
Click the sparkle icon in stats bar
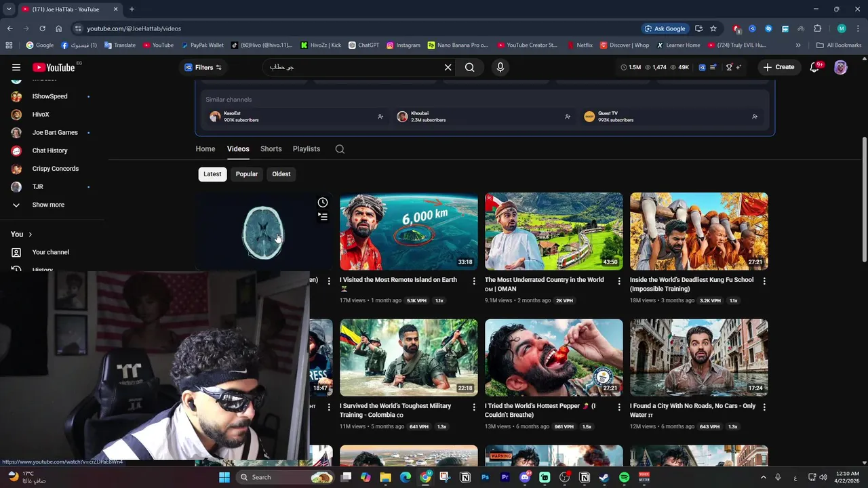pyautogui.click(x=738, y=67)
